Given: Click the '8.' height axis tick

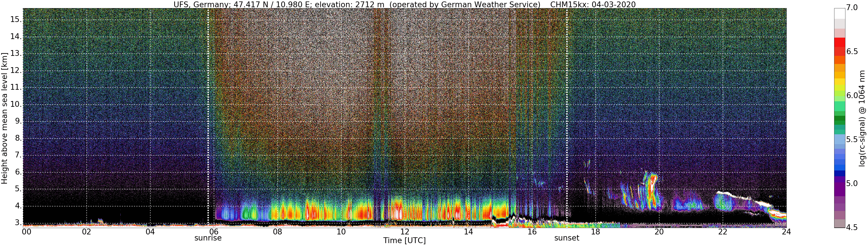Looking at the screenshot, I should (18, 138).
